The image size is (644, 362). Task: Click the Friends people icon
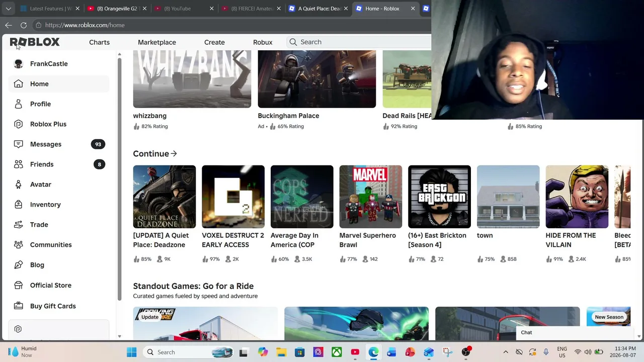pos(19,164)
